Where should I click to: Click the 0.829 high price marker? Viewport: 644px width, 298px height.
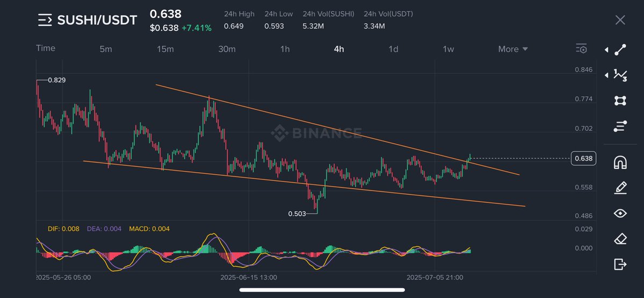click(57, 80)
